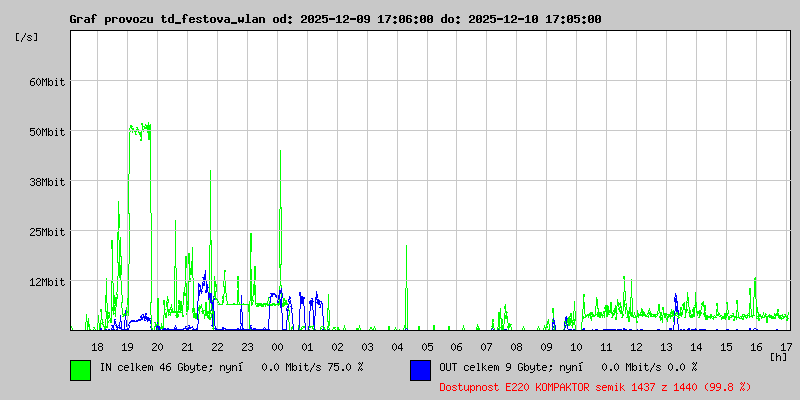800x400 pixels.
Task: Click the blue OUT legend swatch
Action: [420, 369]
